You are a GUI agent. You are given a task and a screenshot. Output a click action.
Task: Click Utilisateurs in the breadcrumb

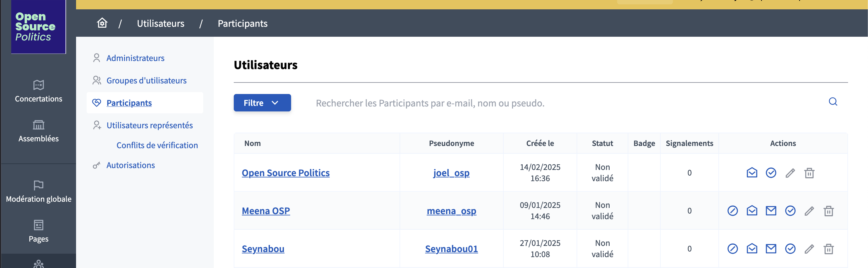pos(161,23)
